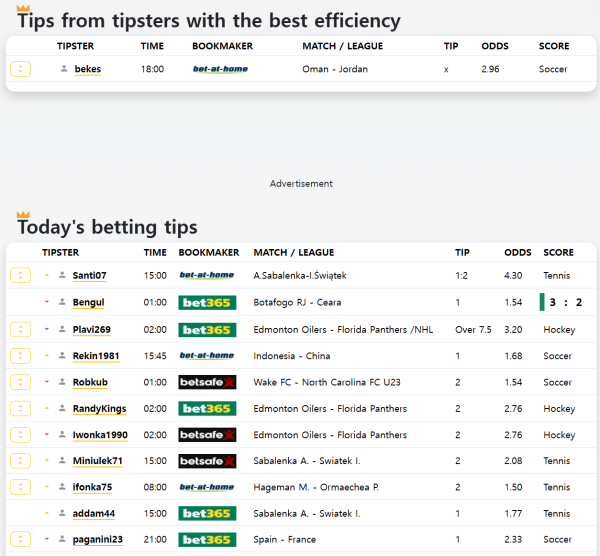Toggle the expand button for paganini23
This screenshot has width=600, height=556.
coord(20,540)
